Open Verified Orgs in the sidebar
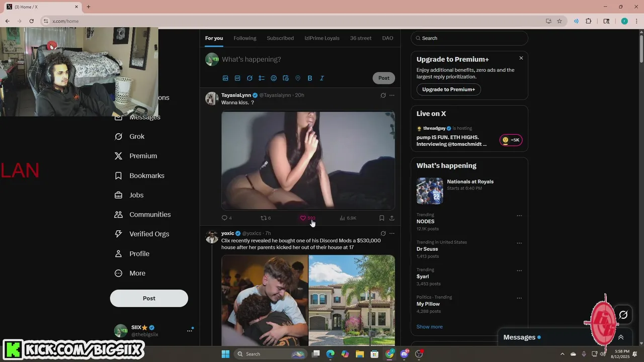The image size is (644, 362). pyautogui.click(x=142, y=234)
